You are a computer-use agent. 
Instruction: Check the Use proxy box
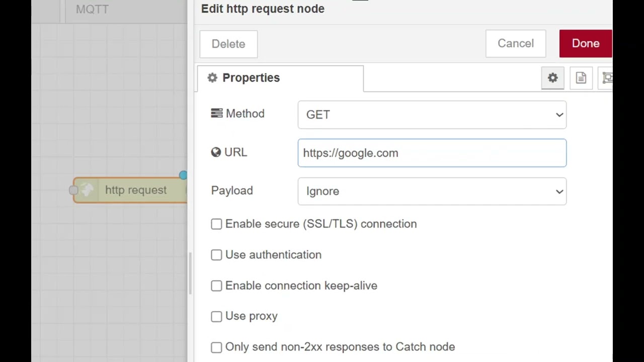[x=216, y=316]
